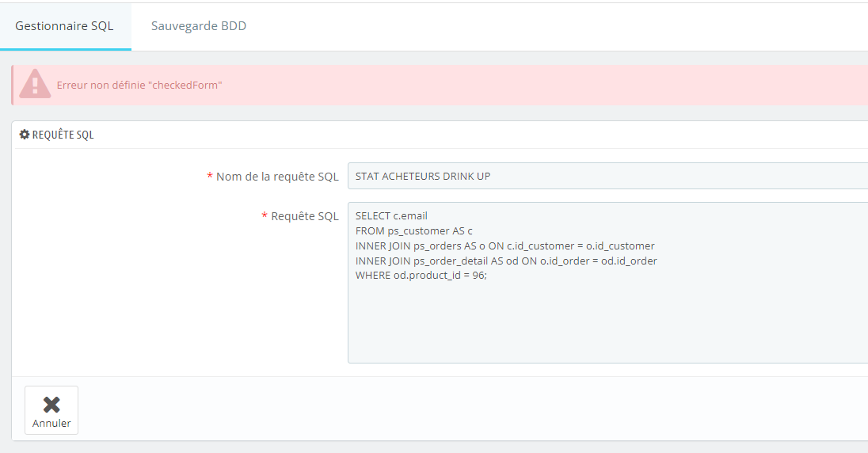Screen dimensions: 868x453
Task: Click the word checkedForm in the alert
Action: (185, 86)
